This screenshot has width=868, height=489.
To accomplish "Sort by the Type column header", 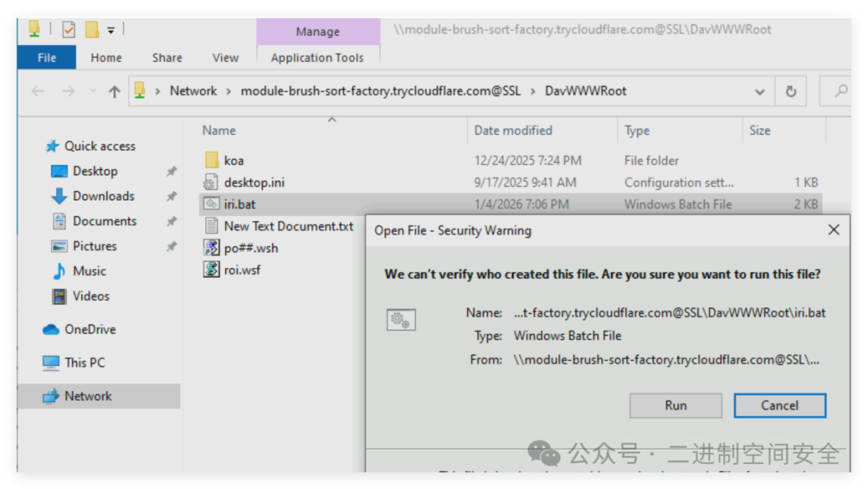I will (x=637, y=131).
